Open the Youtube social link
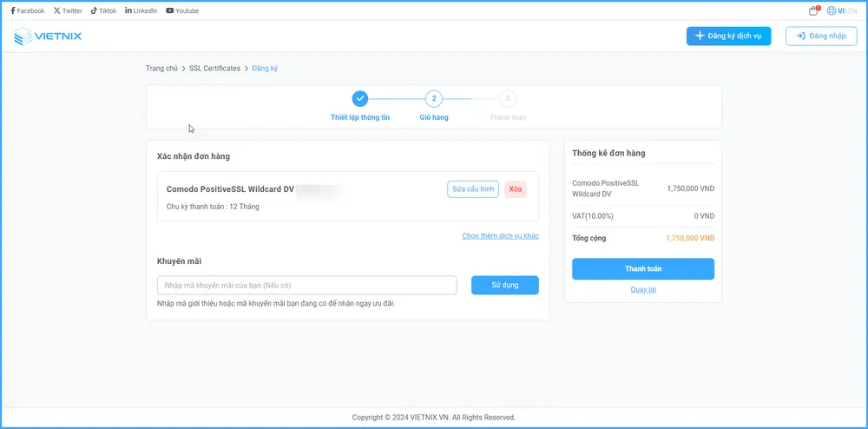Viewport: 868px width, 429px height. (182, 10)
